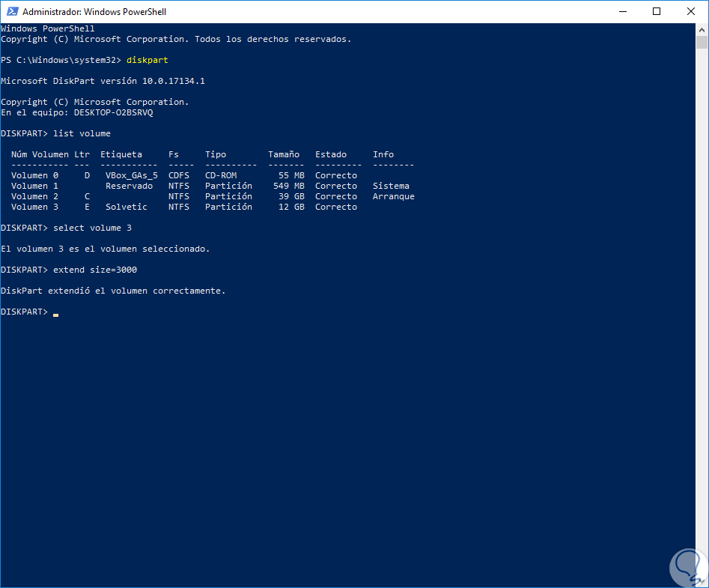This screenshot has width=709, height=588.
Task: Click the '55 MB' size value
Action: click(292, 175)
